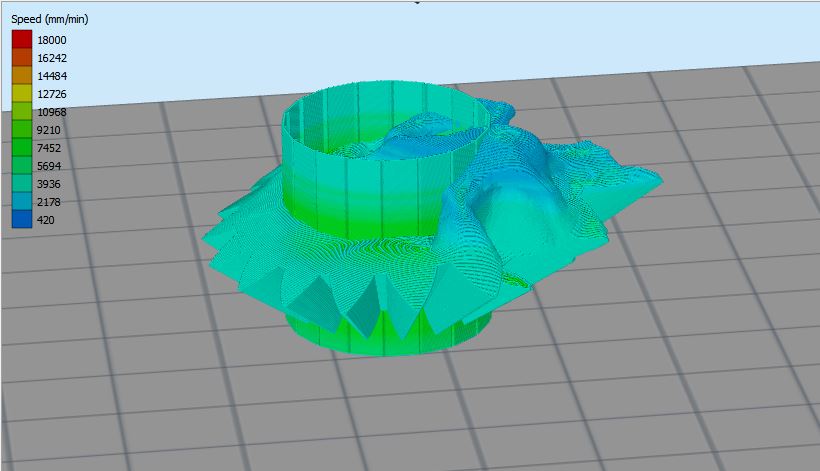
Task: Click the '16242' legend value
Action: click(52, 58)
